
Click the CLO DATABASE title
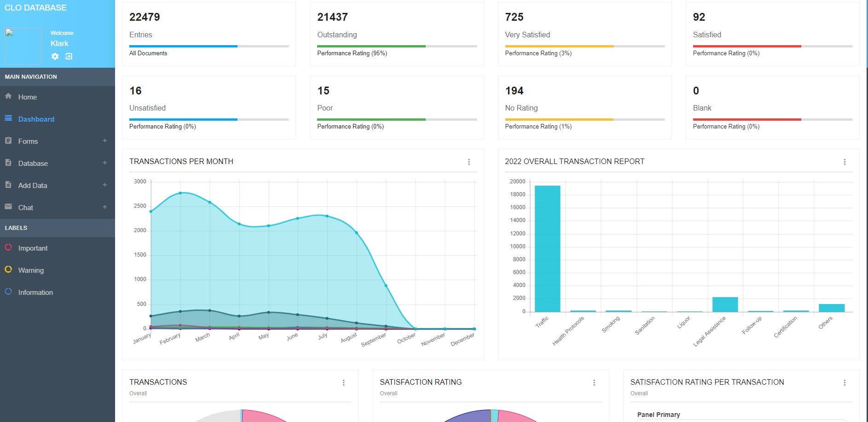pos(35,8)
